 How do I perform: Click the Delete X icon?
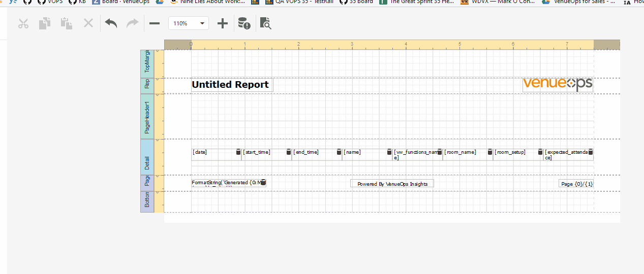pos(88,23)
